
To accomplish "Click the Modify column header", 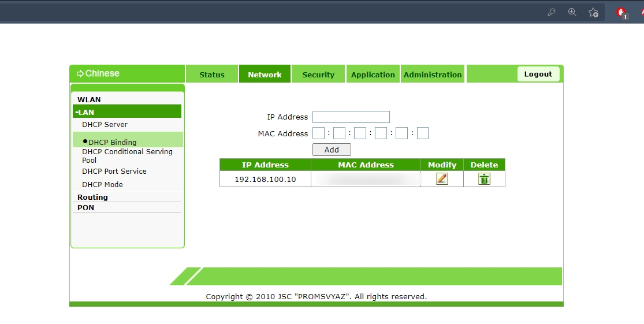I will coord(442,165).
